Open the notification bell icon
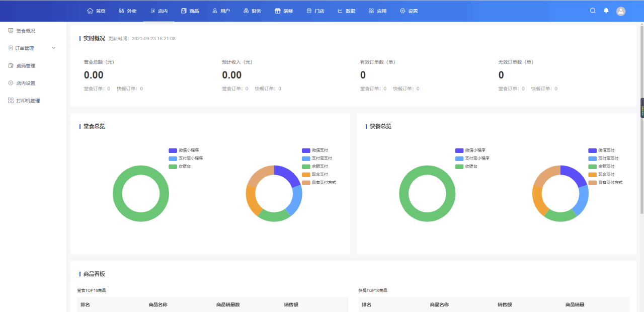 (606, 11)
